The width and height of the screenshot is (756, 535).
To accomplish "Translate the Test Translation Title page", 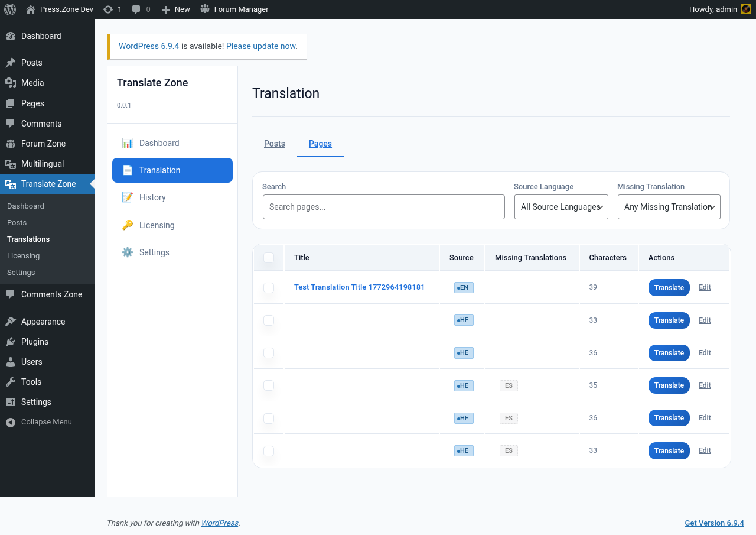I will tap(669, 288).
